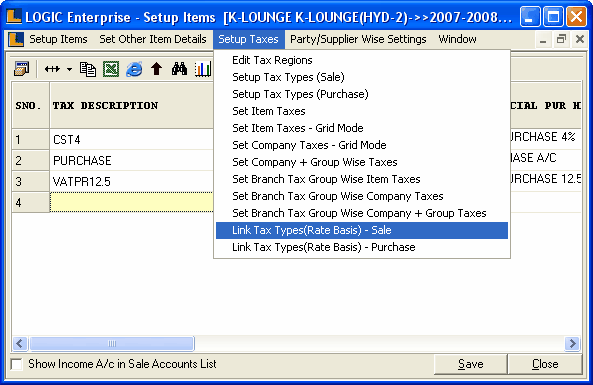Viewport: 593px width, 385px height.
Task: Click the Internet Explorer icon
Action: coord(134,69)
